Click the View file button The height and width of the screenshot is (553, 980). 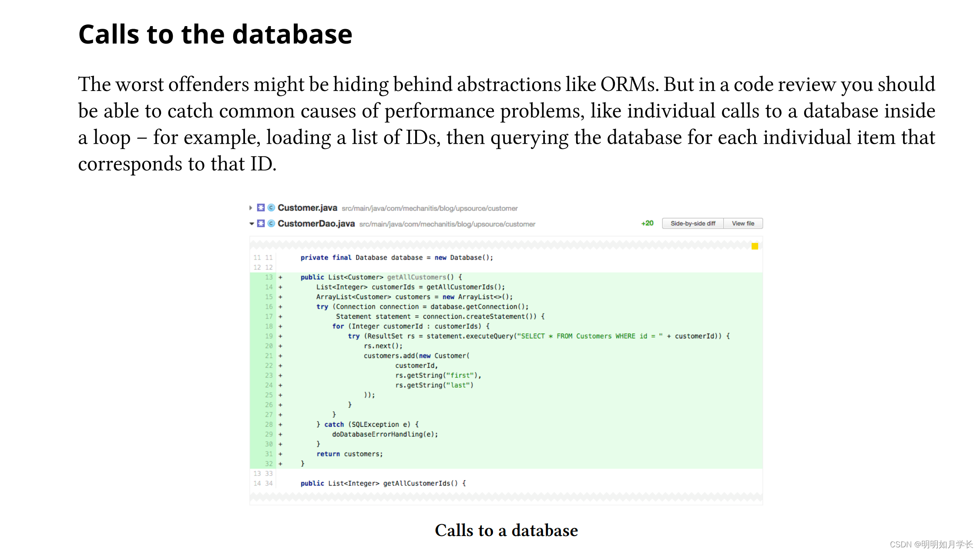[x=743, y=223]
